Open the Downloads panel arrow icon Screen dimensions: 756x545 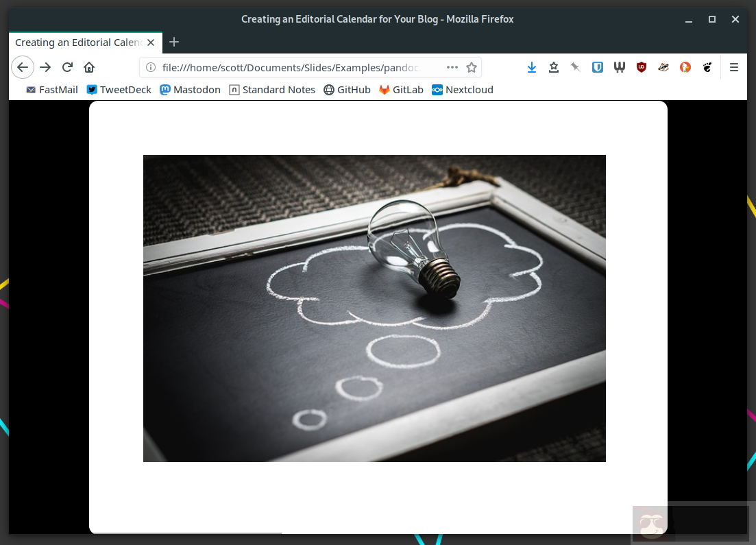tap(531, 67)
